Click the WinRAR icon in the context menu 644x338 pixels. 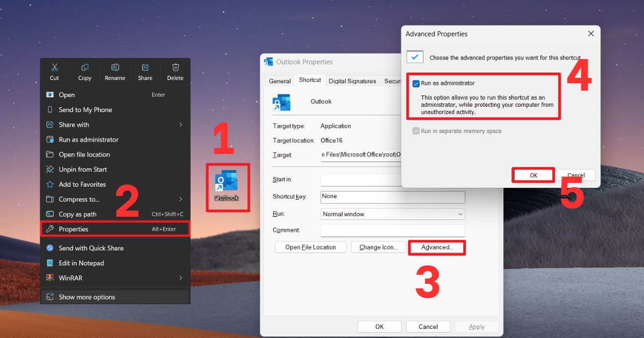(x=49, y=277)
